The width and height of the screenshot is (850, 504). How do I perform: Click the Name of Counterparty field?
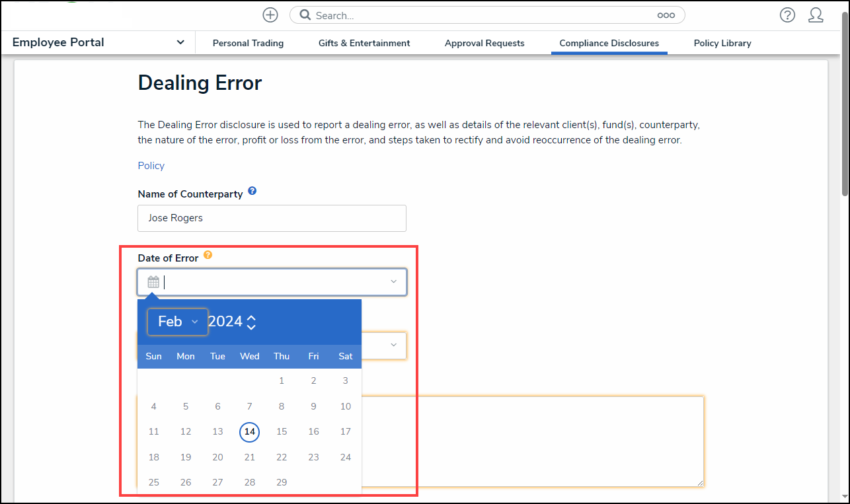click(272, 218)
